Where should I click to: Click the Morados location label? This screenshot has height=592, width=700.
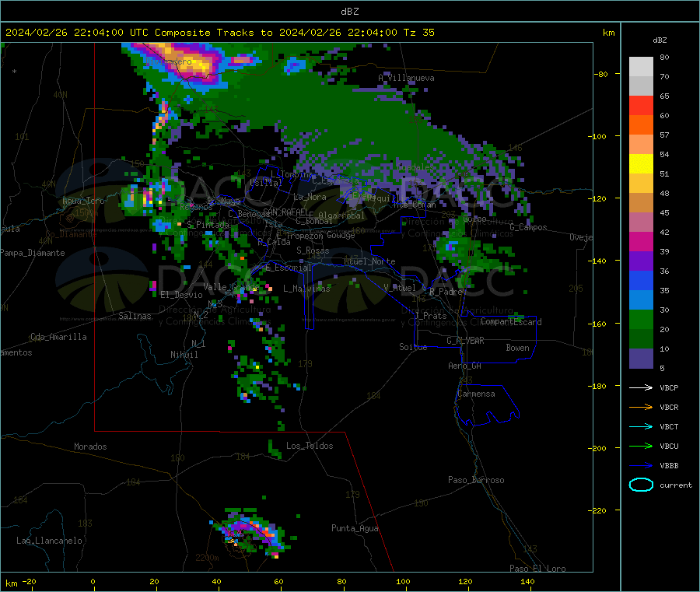90,447
